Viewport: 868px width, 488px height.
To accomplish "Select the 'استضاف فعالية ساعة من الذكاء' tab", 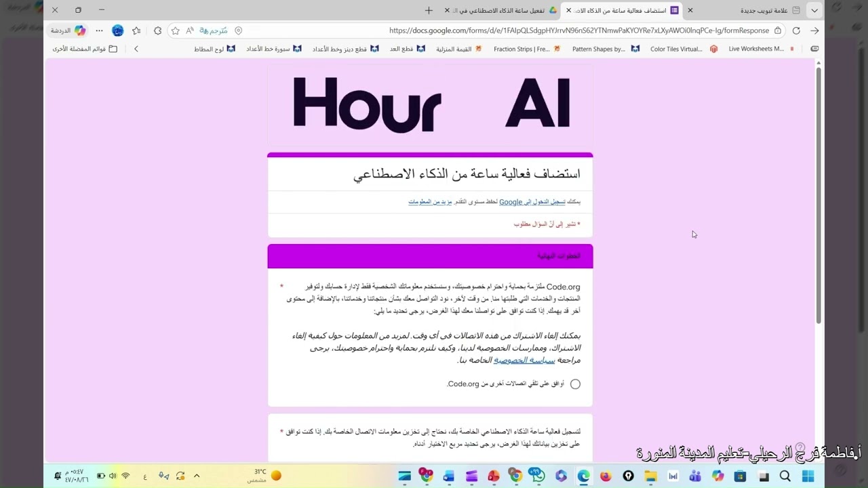I will click(x=623, y=10).
